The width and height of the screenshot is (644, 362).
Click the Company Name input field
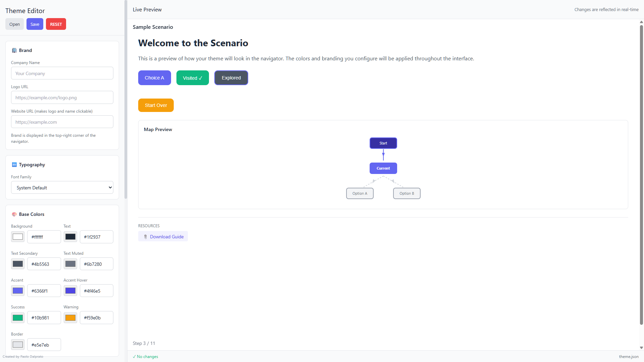[x=62, y=73]
